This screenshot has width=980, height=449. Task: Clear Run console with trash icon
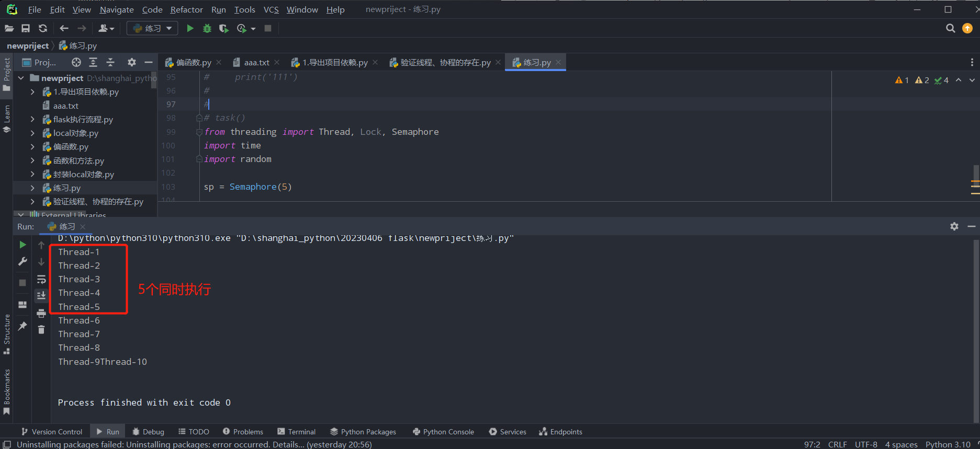tap(41, 329)
